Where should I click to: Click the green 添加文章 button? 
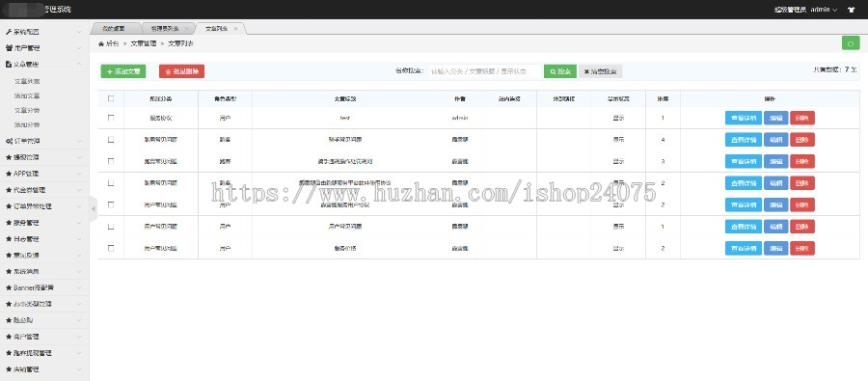123,71
